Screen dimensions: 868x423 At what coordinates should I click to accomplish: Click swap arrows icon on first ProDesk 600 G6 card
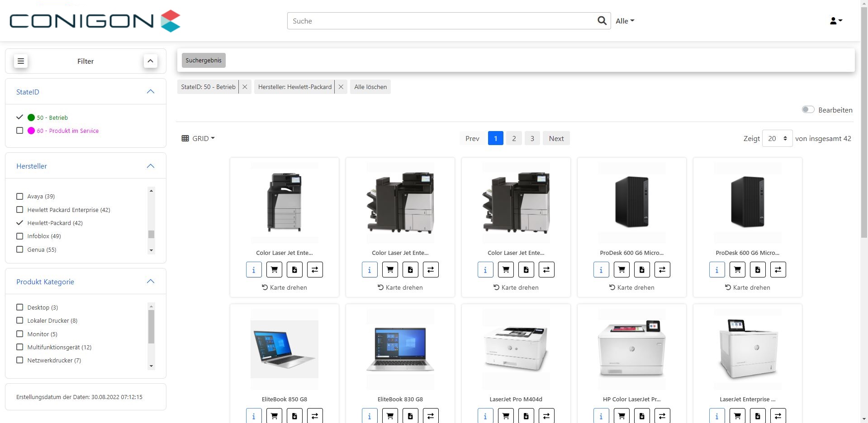[662, 270]
